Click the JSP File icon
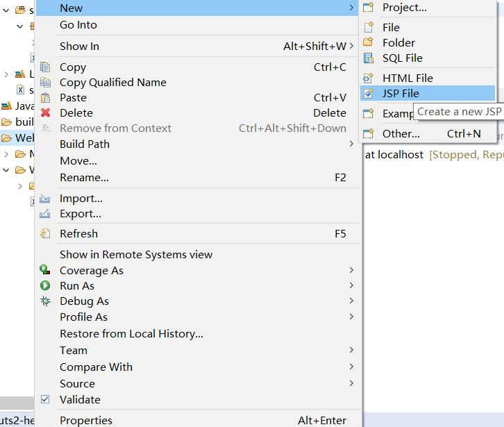The height and width of the screenshot is (427, 504). 369,93
